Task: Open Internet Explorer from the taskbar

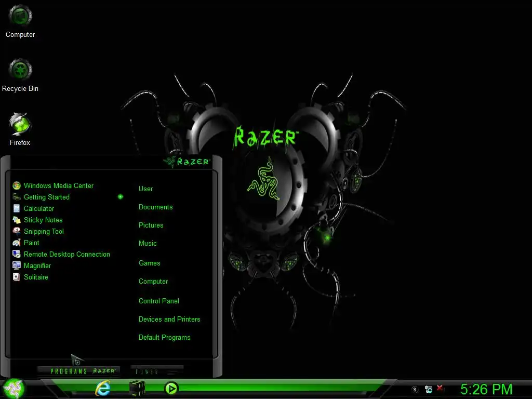Action: (x=103, y=389)
